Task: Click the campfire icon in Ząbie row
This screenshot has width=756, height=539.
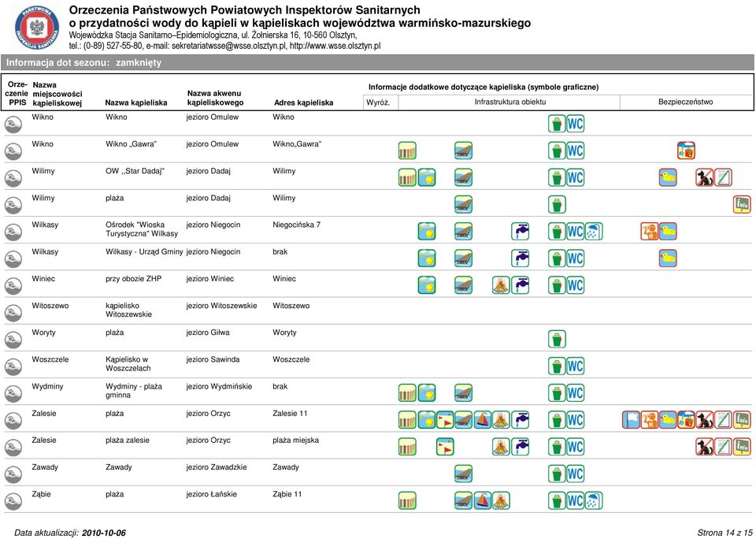Action: pos(501,501)
